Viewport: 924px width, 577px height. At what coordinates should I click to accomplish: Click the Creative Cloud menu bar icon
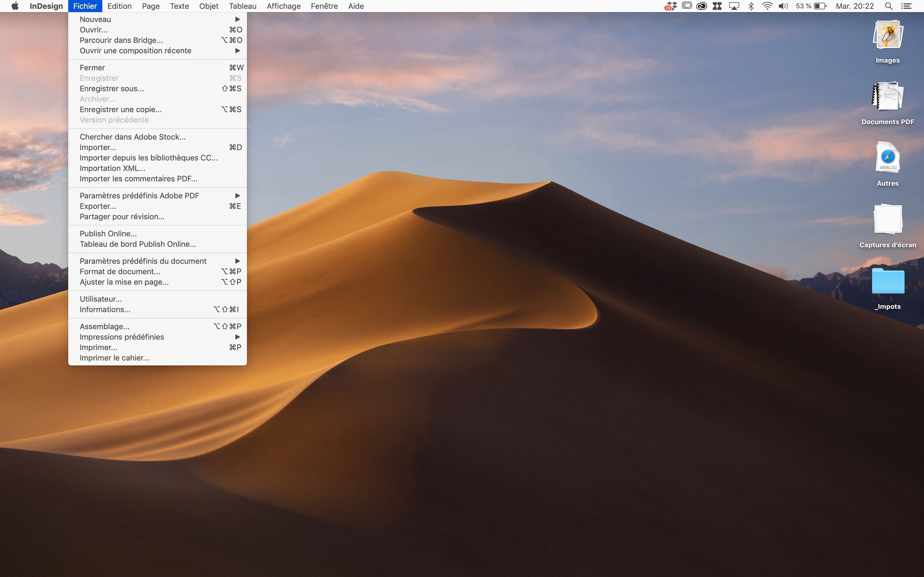[x=702, y=6]
